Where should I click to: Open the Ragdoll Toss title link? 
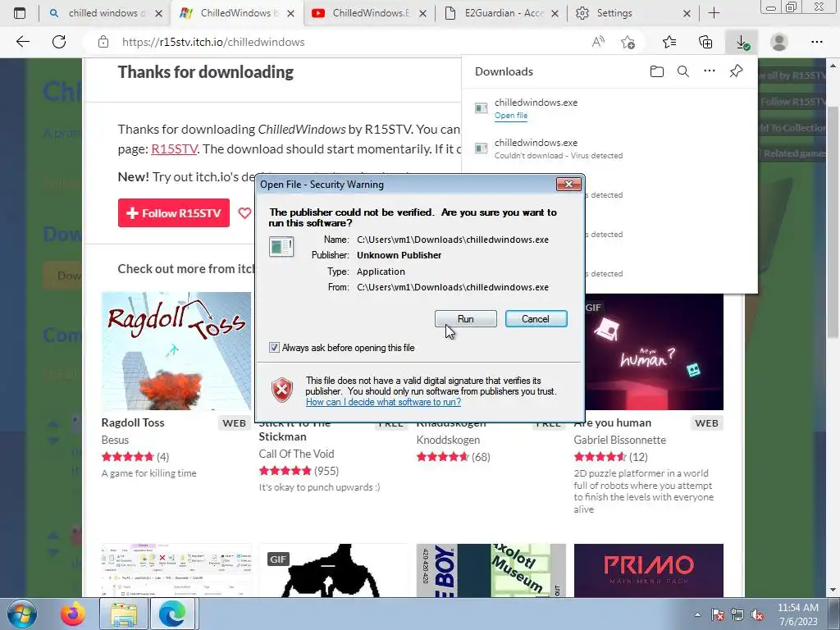pos(133,422)
